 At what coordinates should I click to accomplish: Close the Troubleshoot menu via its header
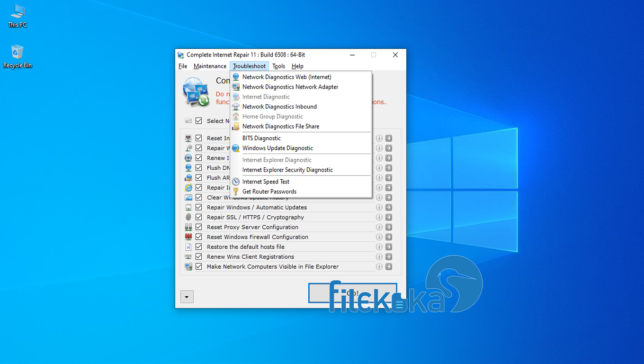pos(250,66)
